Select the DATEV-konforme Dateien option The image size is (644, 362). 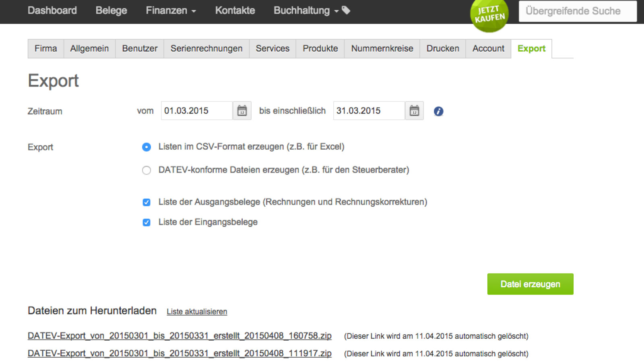tap(147, 170)
